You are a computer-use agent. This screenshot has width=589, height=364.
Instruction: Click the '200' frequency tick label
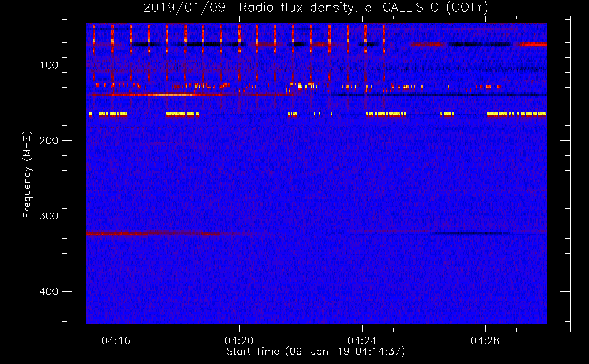point(48,141)
